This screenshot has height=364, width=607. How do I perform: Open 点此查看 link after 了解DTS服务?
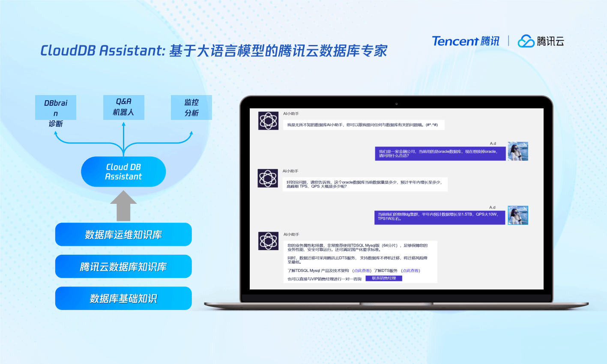coord(410,271)
